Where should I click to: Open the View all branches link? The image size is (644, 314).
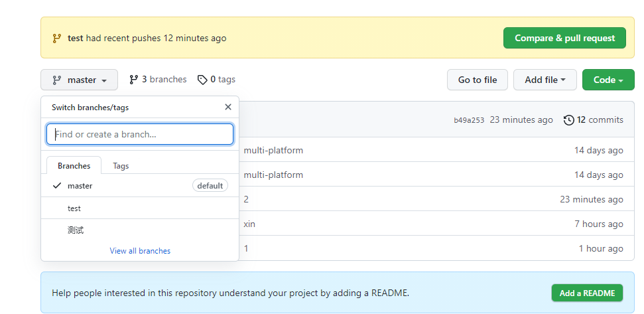coord(140,251)
